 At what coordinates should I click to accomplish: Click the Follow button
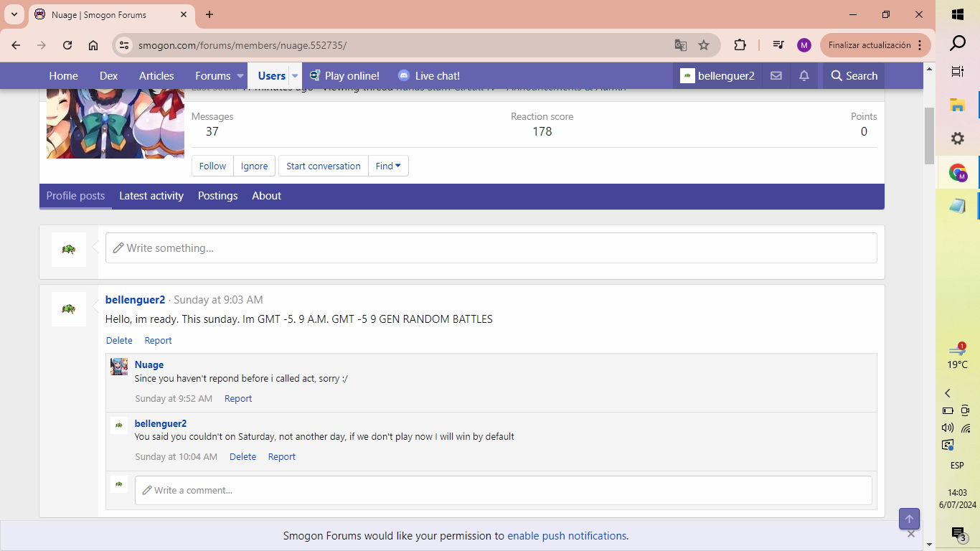[x=212, y=166]
